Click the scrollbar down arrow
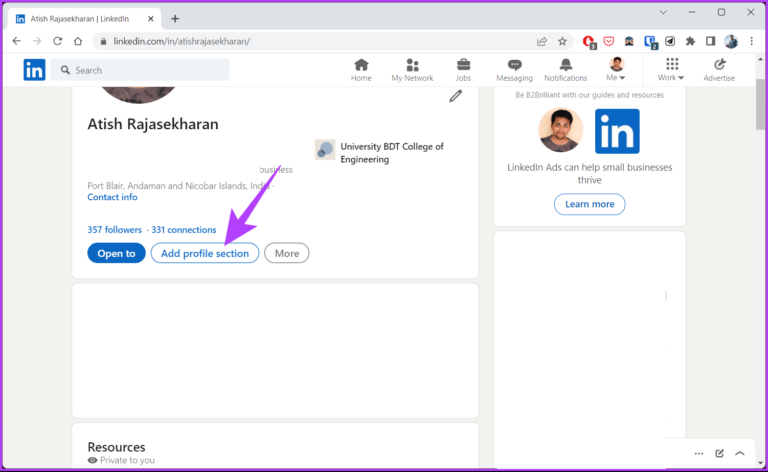 [760, 462]
